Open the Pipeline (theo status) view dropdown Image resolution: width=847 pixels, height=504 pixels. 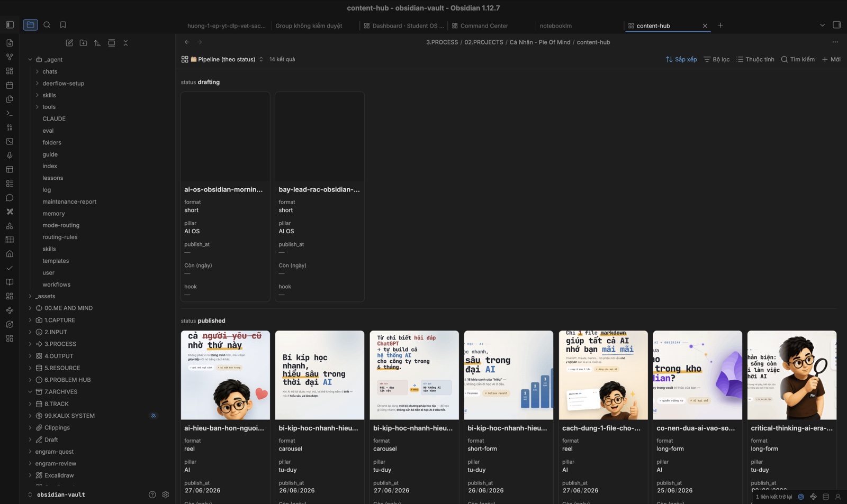[222, 59]
